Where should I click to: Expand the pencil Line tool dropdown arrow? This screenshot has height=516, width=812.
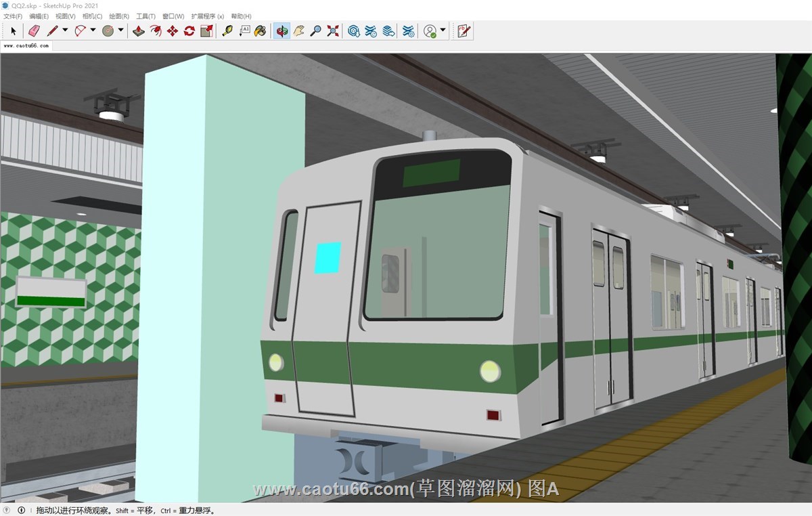coord(65,30)
